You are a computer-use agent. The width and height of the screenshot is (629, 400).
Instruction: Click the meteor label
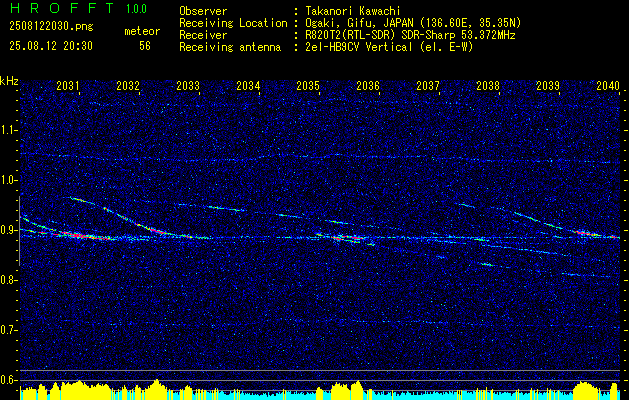coord(142,31)
